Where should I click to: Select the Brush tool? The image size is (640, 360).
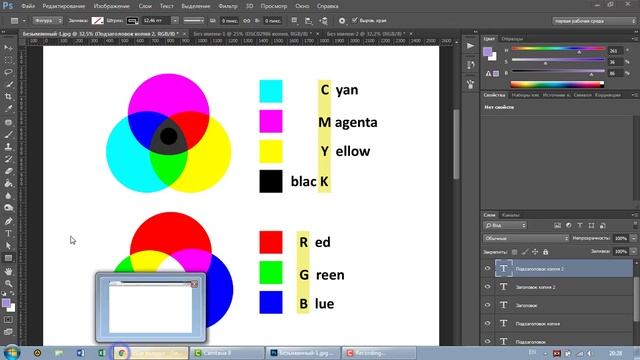click(x=8, y=134)
